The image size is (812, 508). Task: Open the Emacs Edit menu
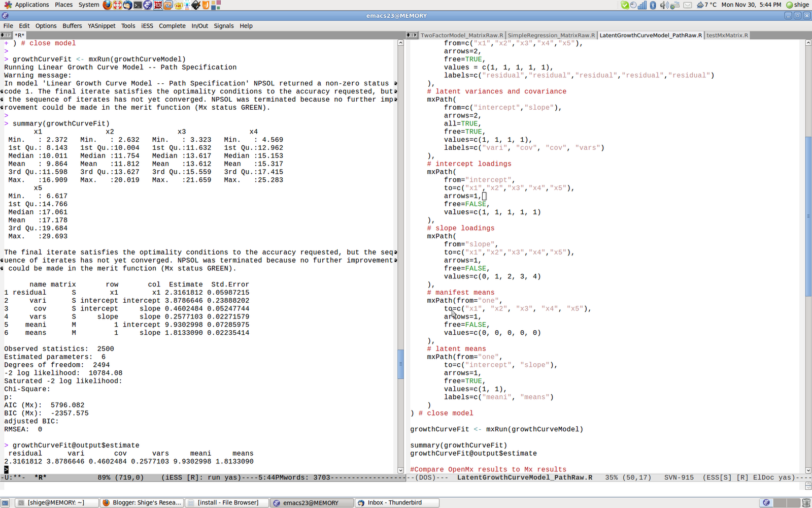(24, 26)
